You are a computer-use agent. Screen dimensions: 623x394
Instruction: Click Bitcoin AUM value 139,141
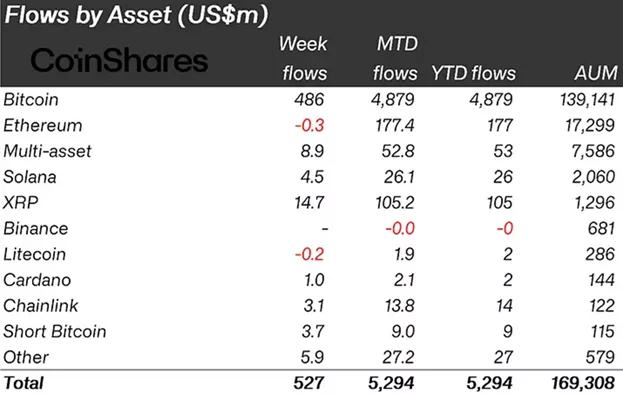tap(588, 100)
